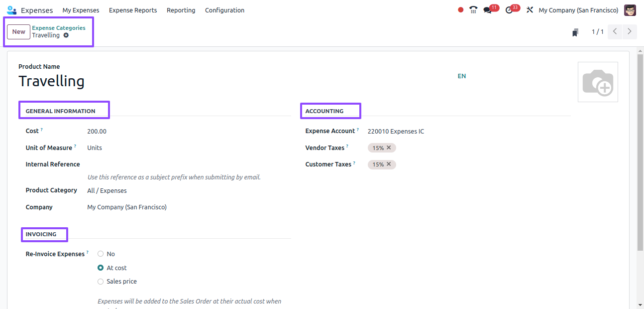Select the No re-invoice radio option
644x309 pixels.
pos(101,254)
